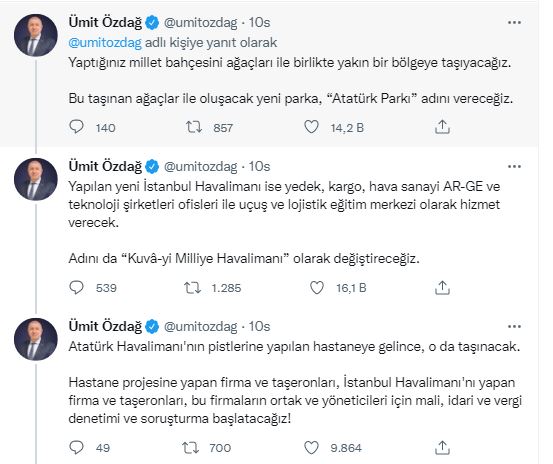Open more options on the third tweet
Viewport: 553px width, 464px height.
[514, 326]
